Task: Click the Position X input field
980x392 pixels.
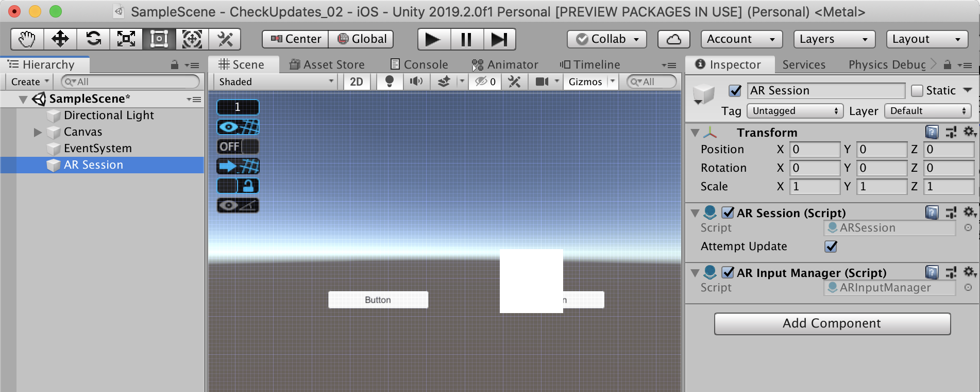Action: point(815,150)
